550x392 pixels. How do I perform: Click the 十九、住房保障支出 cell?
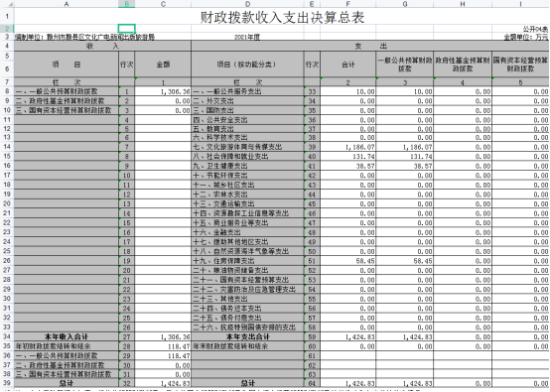pos(247,261)
